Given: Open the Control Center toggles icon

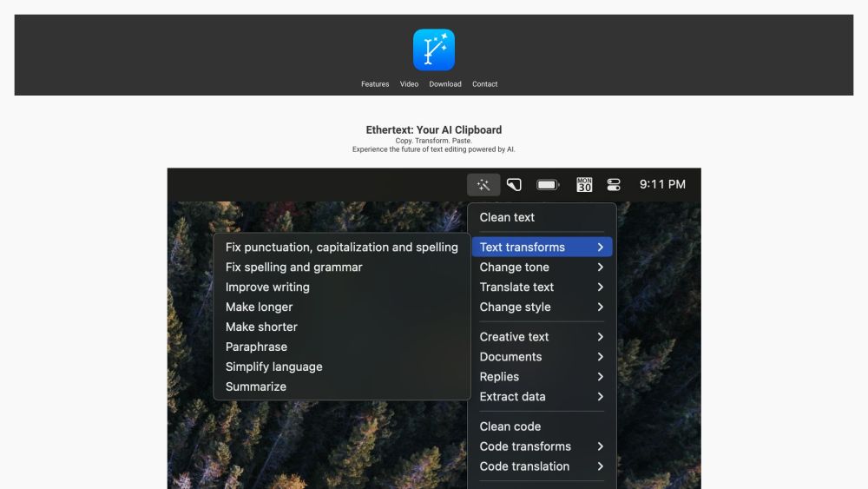Looking at the screenshot, I should [614, 184].
